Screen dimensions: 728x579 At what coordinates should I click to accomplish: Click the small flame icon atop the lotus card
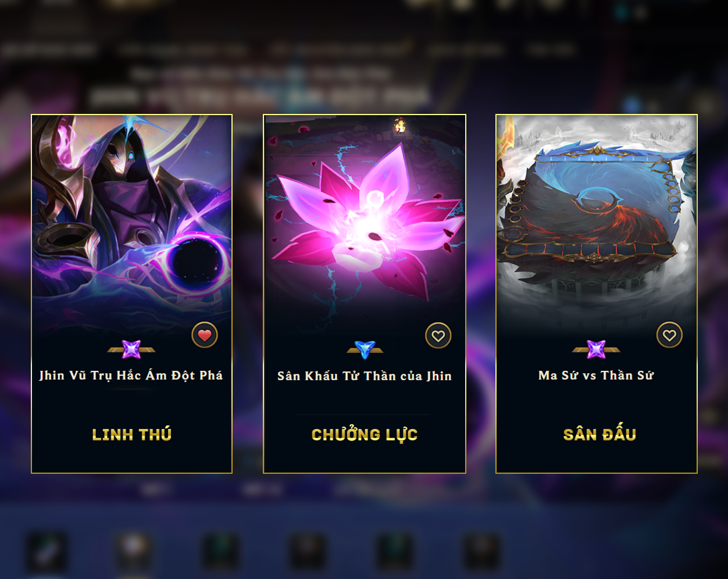(x=400, y=124)
